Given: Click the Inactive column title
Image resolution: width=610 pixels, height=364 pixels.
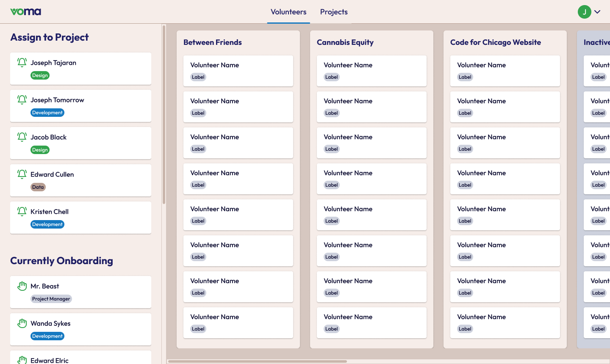Looking at the screenshot, I should click(597, 42).
